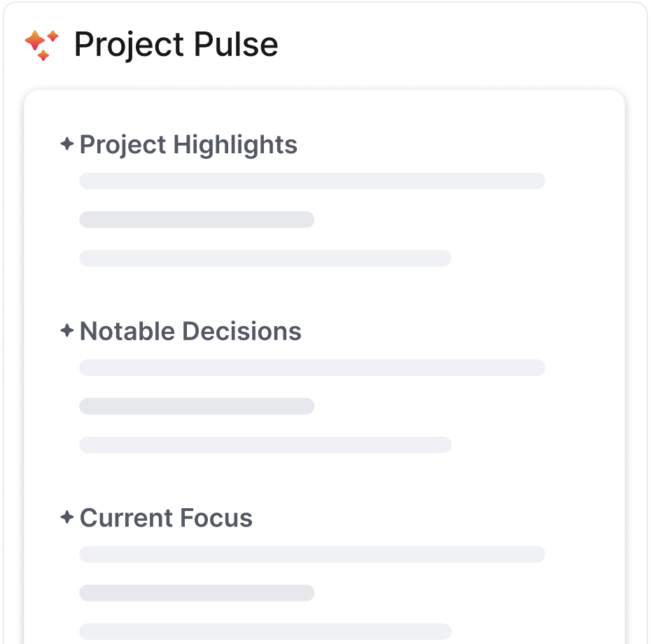Click the sparkle icon beside Current Focus
Viewport: 651px width, 644px height.
tap(67, 517)
